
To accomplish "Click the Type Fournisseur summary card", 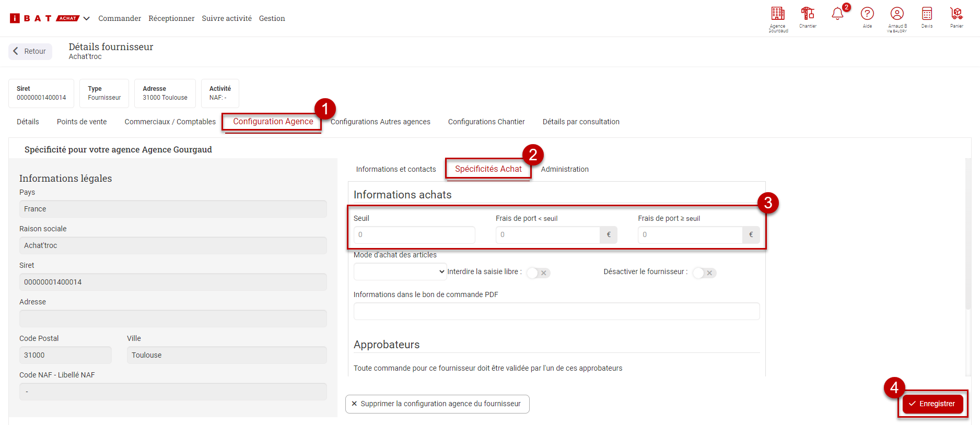I will (104, 93).
